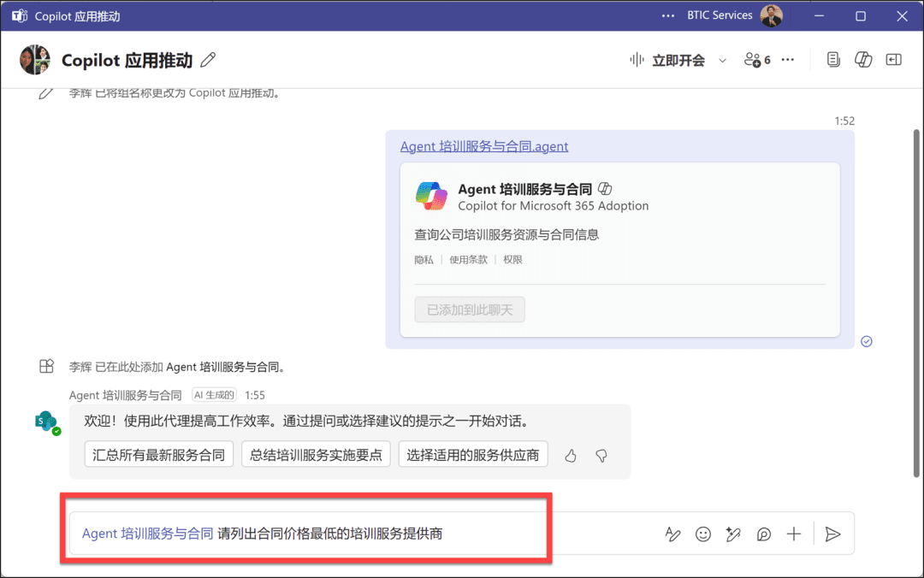
Task: Click the apps icon next to 李辉 已在此处添加
Action: click(x=46, y=367)
